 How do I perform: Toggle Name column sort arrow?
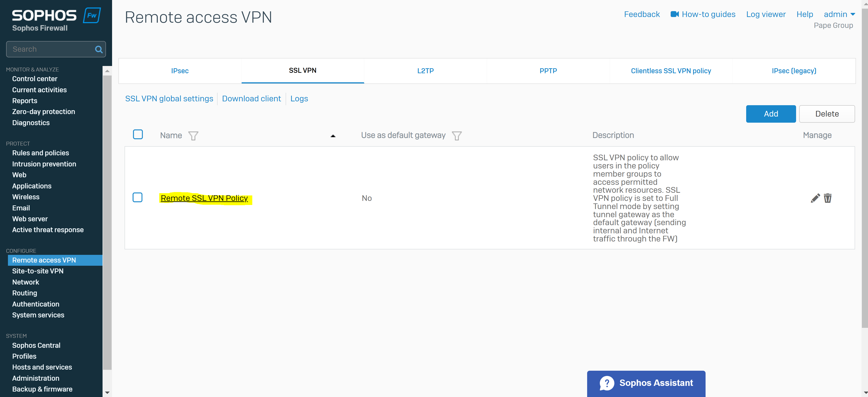333,136
